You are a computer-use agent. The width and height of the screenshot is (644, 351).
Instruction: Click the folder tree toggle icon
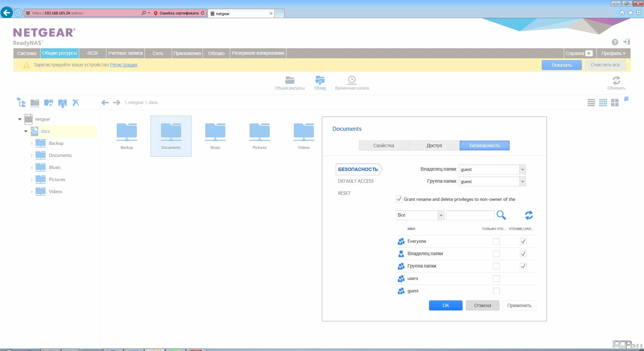click(21, 103)
